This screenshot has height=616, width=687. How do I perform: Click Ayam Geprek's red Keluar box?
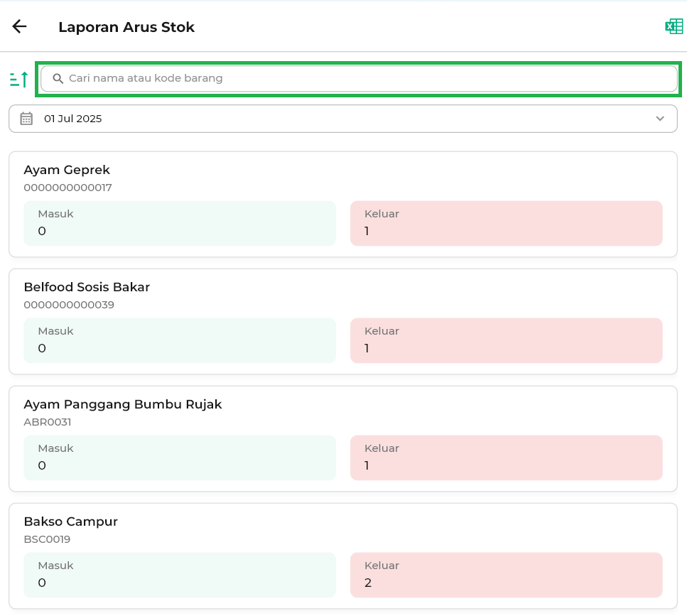506,223
